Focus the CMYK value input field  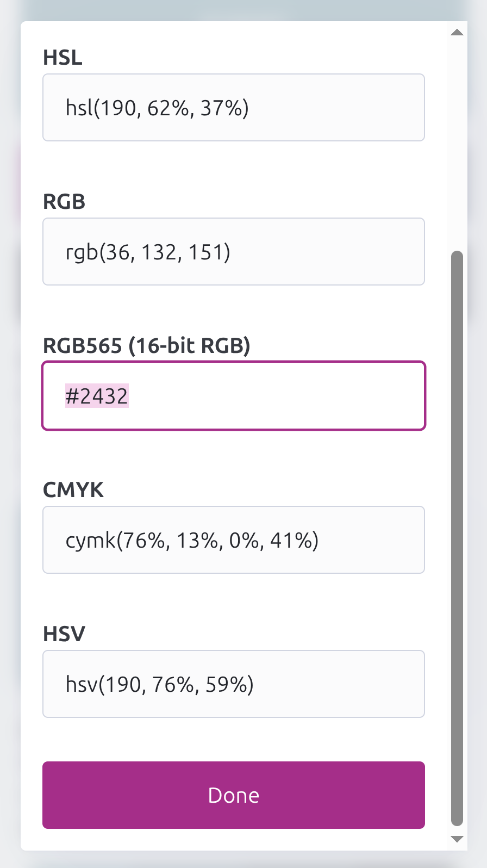[234, 540]
